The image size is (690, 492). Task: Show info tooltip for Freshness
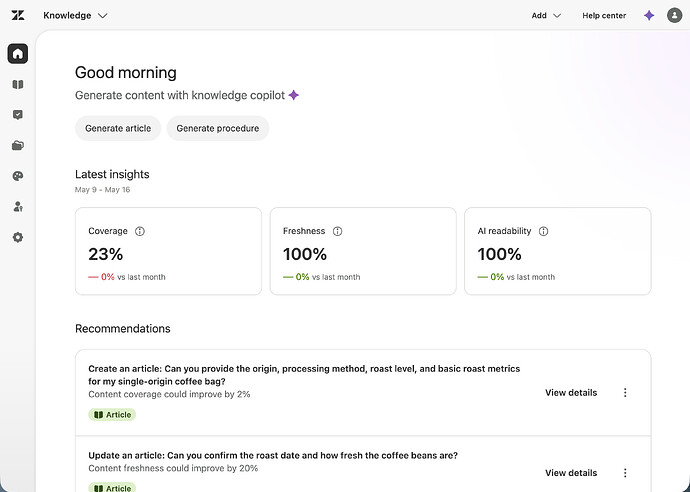click(337, 231)
